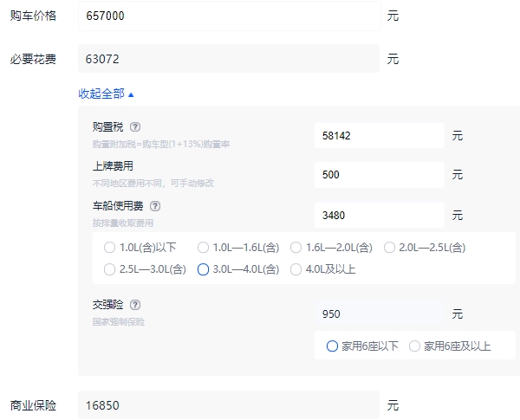
Task: Click the 购车价格 label
Action: click(33, 16)
